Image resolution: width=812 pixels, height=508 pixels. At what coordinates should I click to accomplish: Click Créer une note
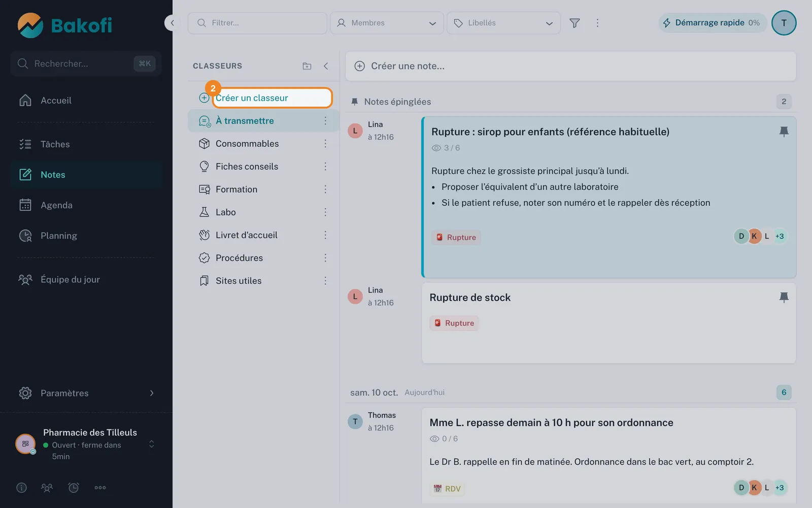[570, 66]
